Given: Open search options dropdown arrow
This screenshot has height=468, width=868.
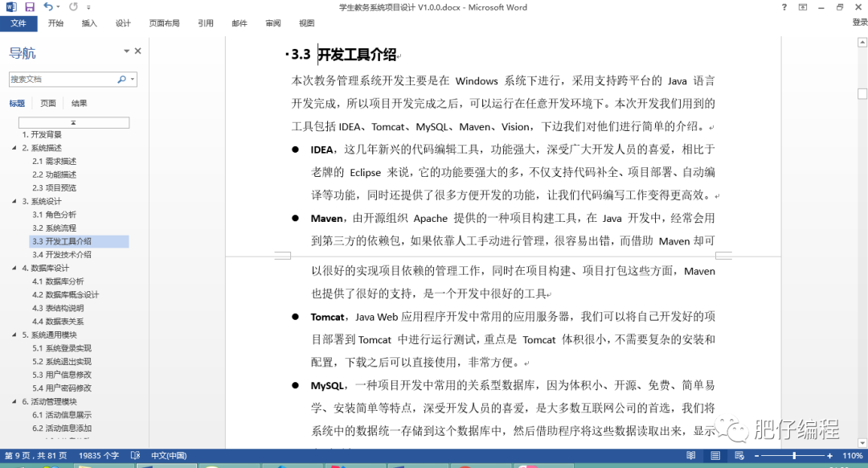Looking at the screenshot, I should click(133, 79).
